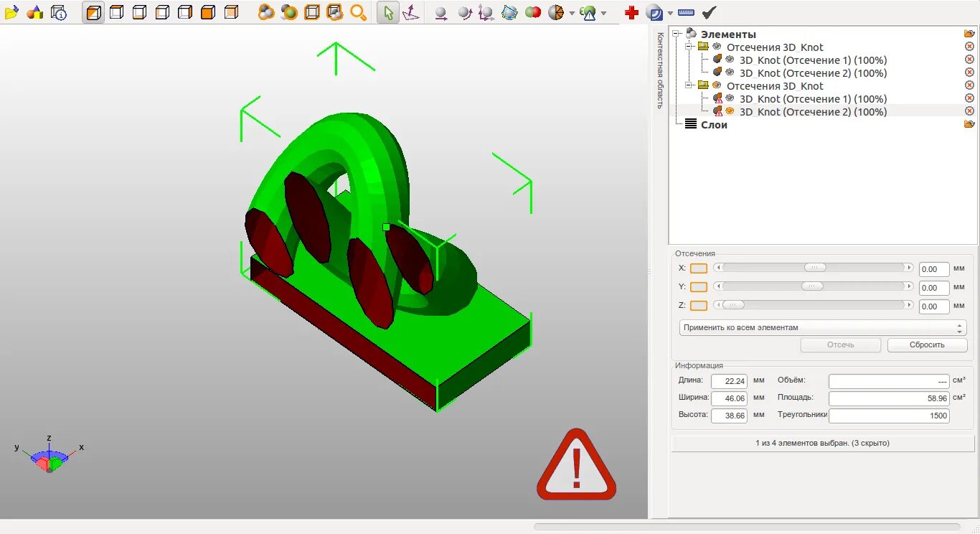Open the Контекстная область vertical tab
980x534 pixels.
pyautogui.click(x=660, y=70)
